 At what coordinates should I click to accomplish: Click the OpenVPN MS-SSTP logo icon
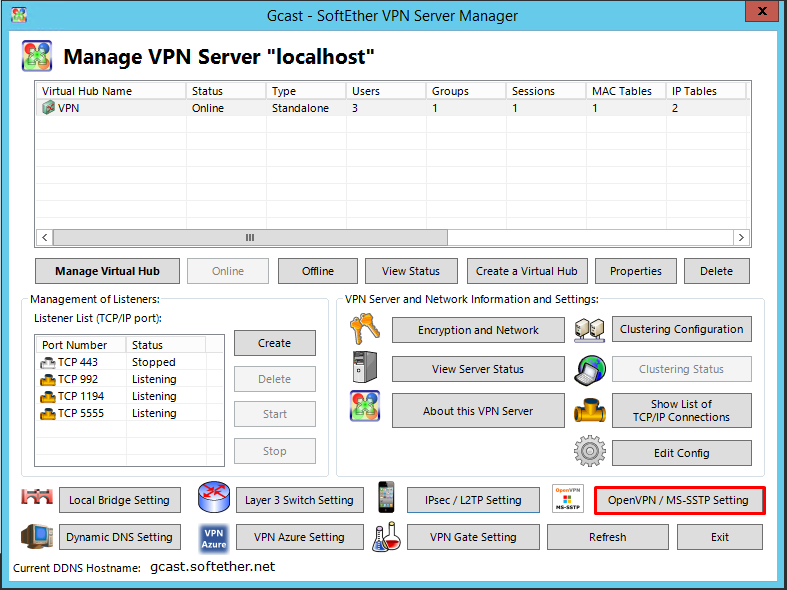point(568,498)
